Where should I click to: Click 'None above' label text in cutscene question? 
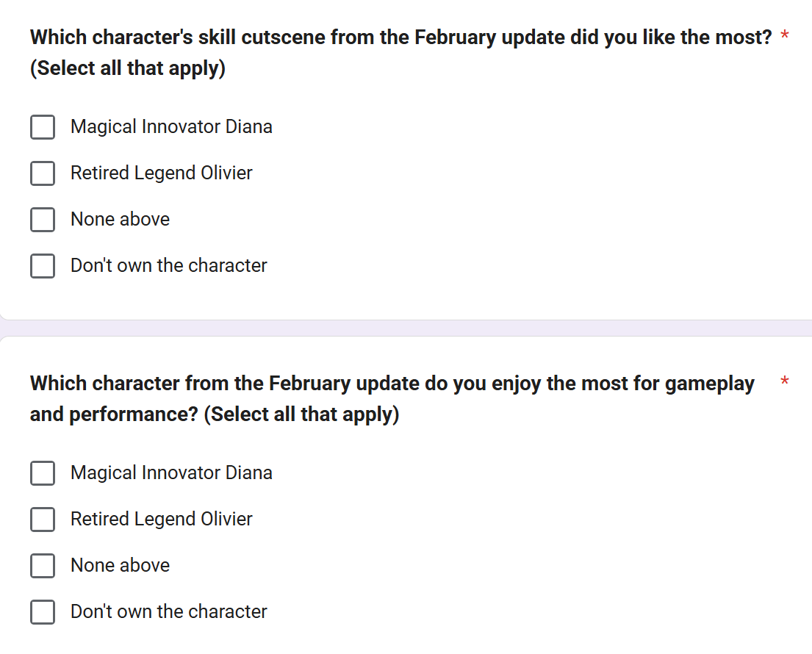pos(120,219)
